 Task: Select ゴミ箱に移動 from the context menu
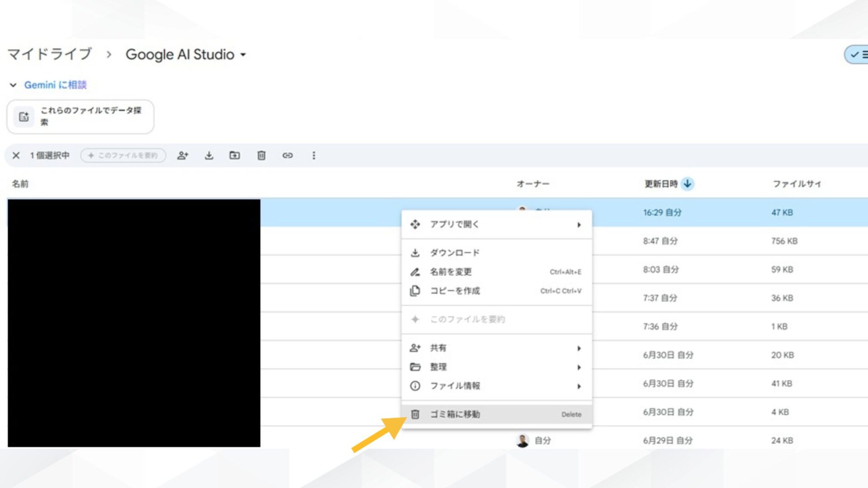456,414
